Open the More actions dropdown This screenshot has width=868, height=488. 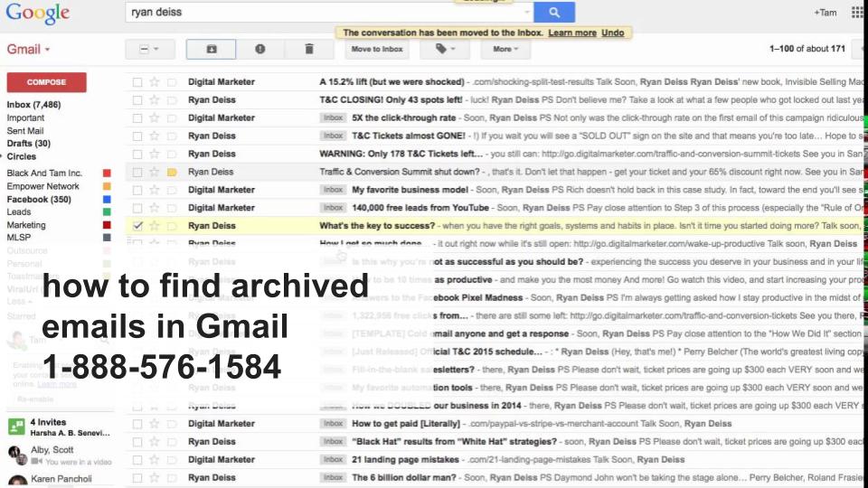506,49
